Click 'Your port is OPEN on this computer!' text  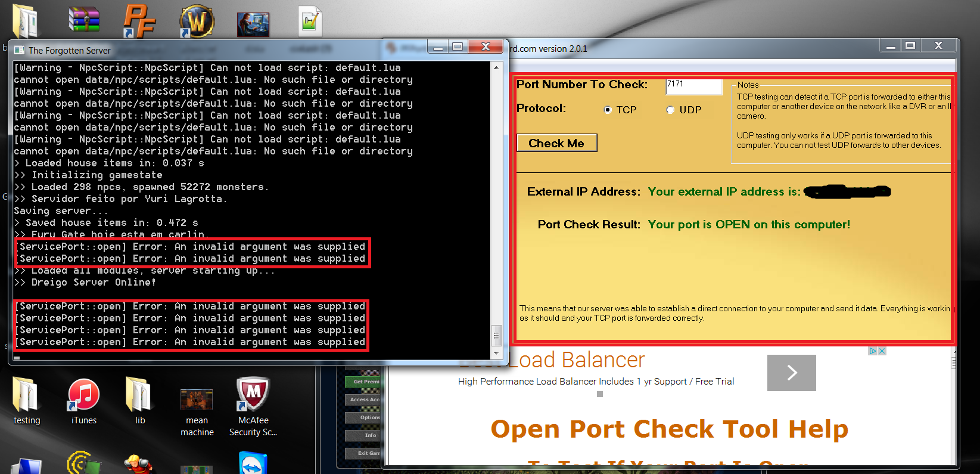(749, 225)
